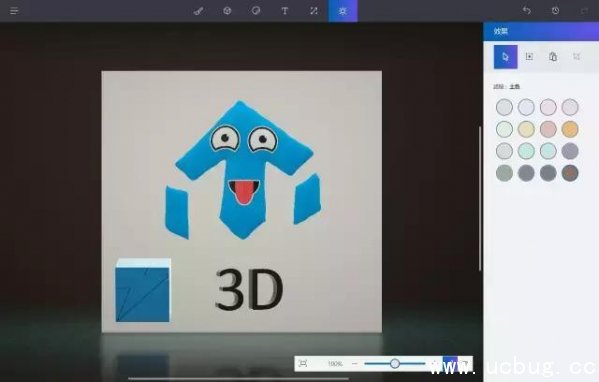Choose the pale green swatch in the second row
This screenshot has height=382, width=599.
click(504, 129)
